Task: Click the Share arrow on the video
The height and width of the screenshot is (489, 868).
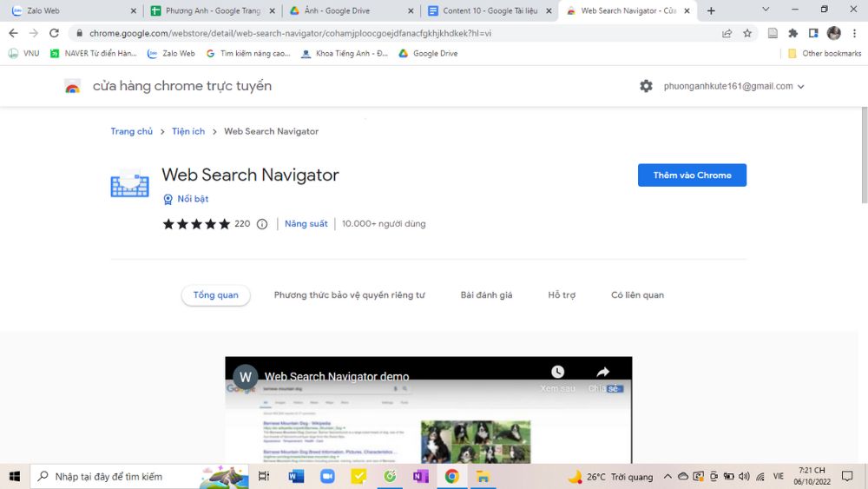Action: tap(603, 372)
